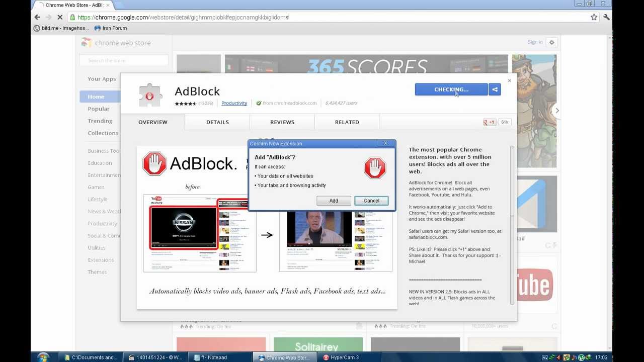Click the CHECKING... install button
Viewport: 644px width, 362px height.
(x=451, y=89)
